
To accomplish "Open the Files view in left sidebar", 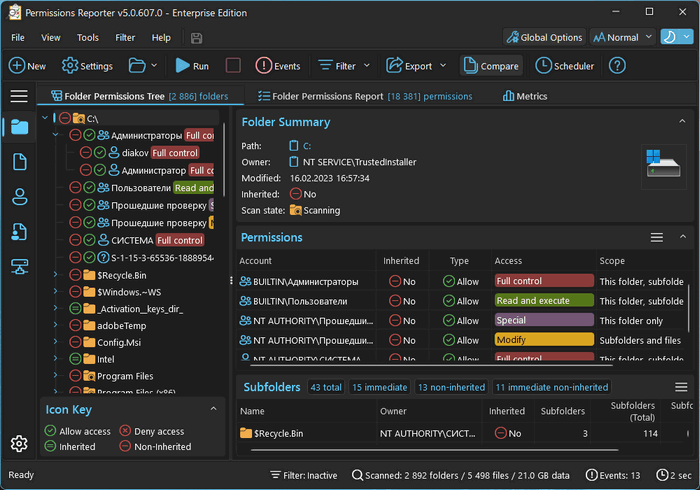I will point(19,162).
